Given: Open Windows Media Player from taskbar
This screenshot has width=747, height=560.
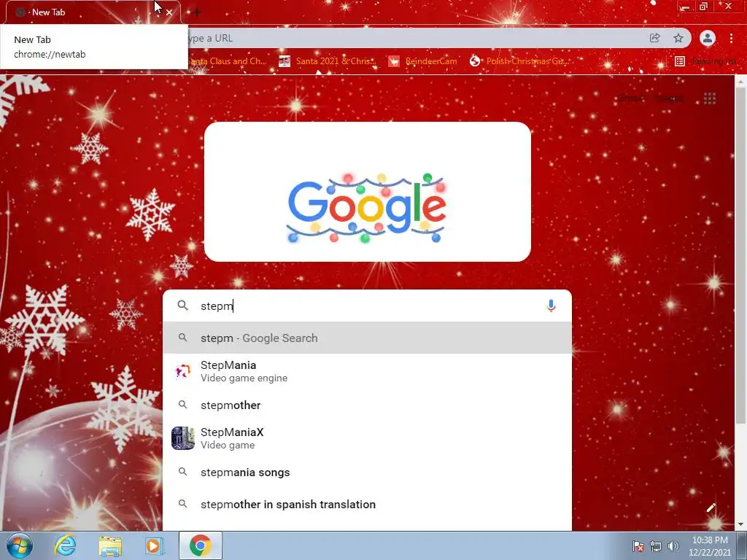Looking at the screenshot, I should pos(155,545).
